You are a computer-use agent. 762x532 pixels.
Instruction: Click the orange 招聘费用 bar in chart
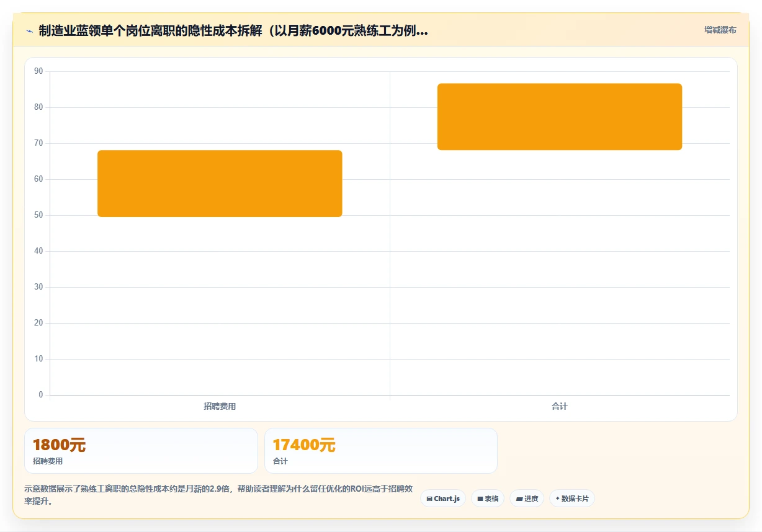(x=220, y=184)
